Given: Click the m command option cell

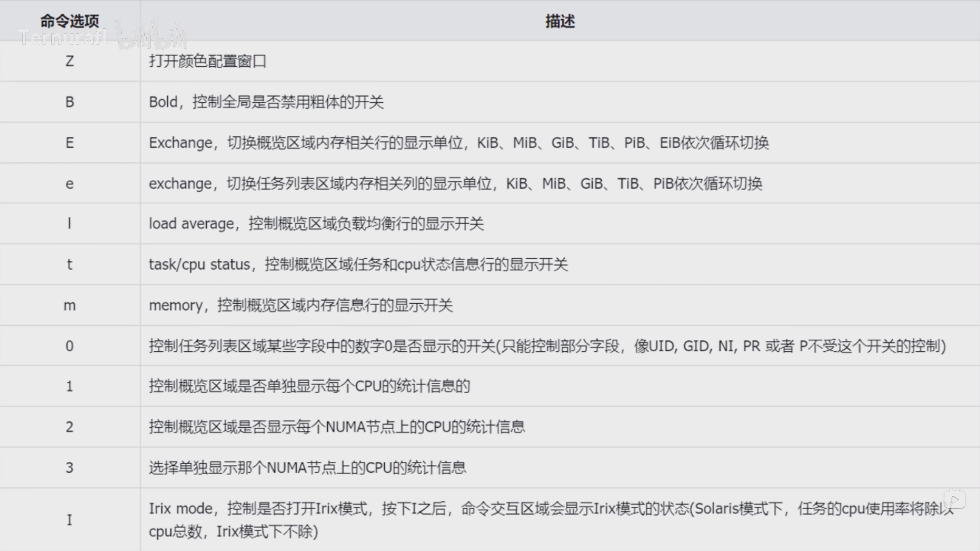Looking at the screenshot, I should pyautogui.click(x=70, y=306).
